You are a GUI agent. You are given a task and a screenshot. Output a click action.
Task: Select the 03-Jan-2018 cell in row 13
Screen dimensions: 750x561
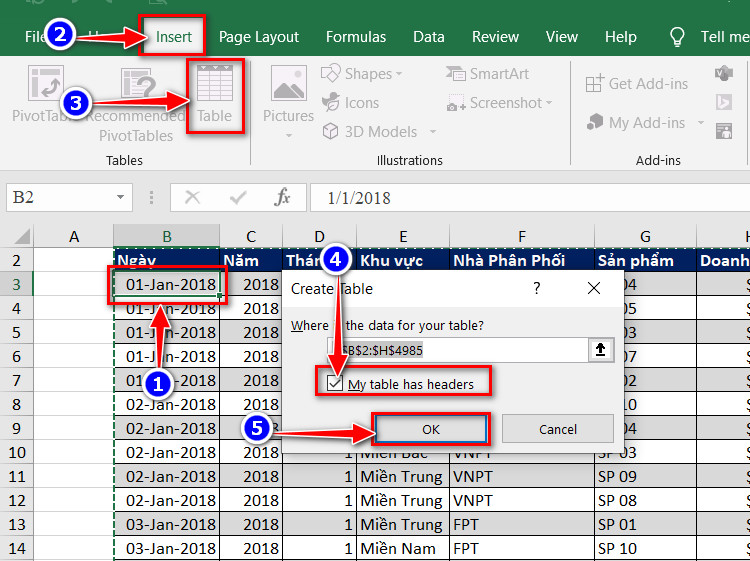[167, 524]
